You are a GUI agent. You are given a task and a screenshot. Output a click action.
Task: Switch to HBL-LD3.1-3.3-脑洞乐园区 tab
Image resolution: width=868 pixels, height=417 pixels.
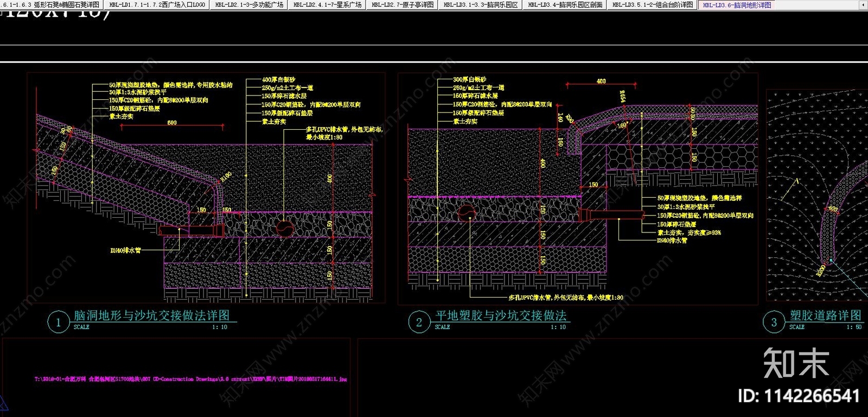pos(480,4)
